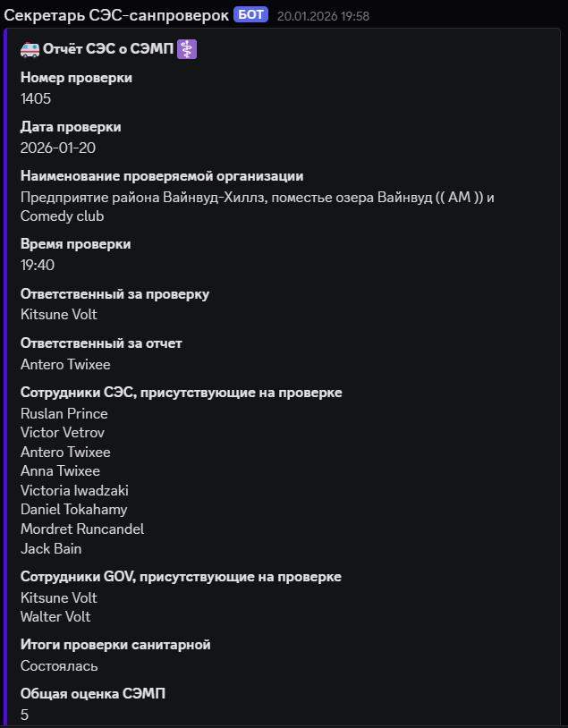Viewport: 568px width, 728px height.
Task: Click Walter Volt in the GOV staff list
Action: (55, 617)
